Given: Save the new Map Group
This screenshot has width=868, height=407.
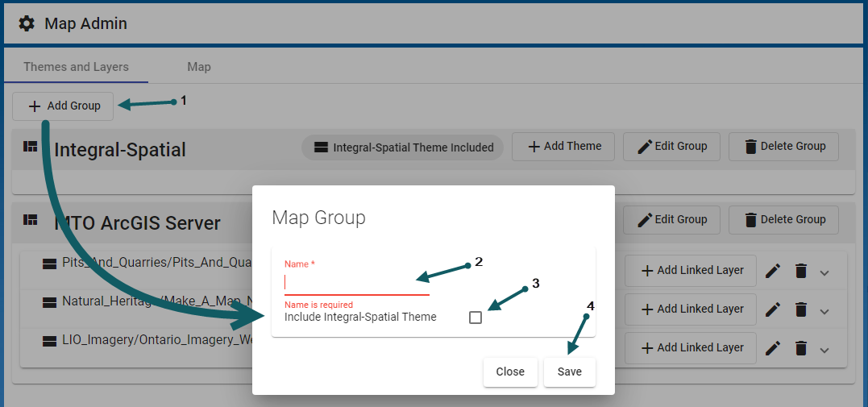Looking at the screenshot, I should [569, 372].
